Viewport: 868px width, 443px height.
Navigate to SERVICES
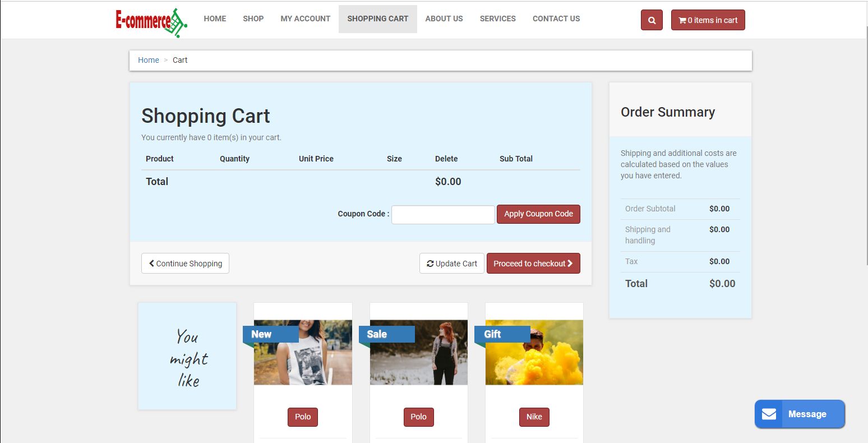coord(498,19)
